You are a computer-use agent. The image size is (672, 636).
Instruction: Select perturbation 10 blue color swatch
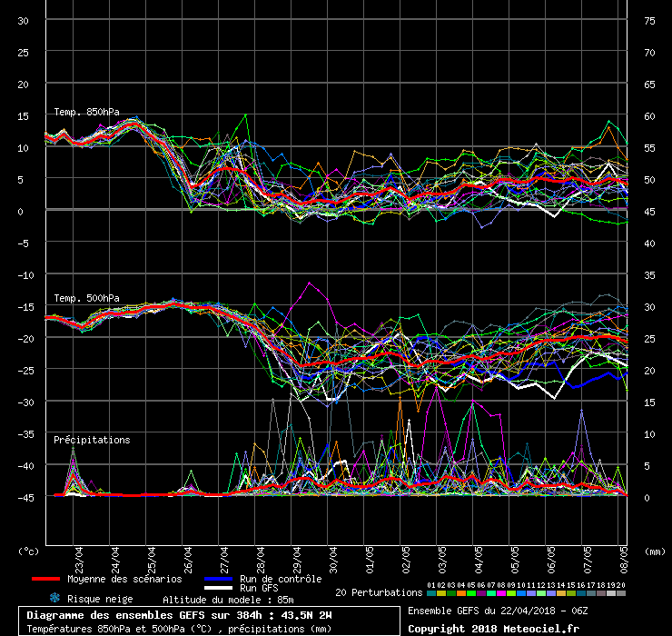(x=521, y=593)
